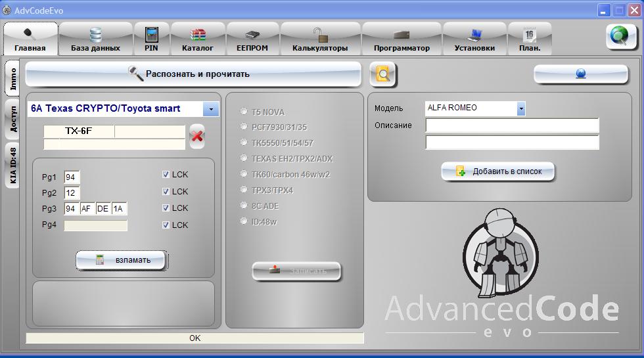The width and height of the screenshot is (644, 358).
Task: Click the Распознать и прочитать button
Action: [x=193, y=74]
